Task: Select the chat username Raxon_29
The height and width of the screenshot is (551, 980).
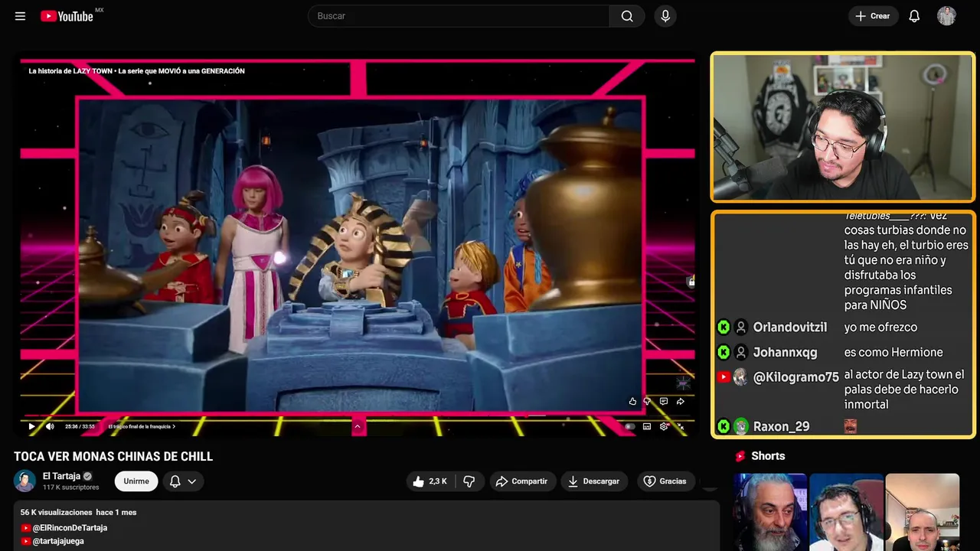Action: tap(782, 426)
